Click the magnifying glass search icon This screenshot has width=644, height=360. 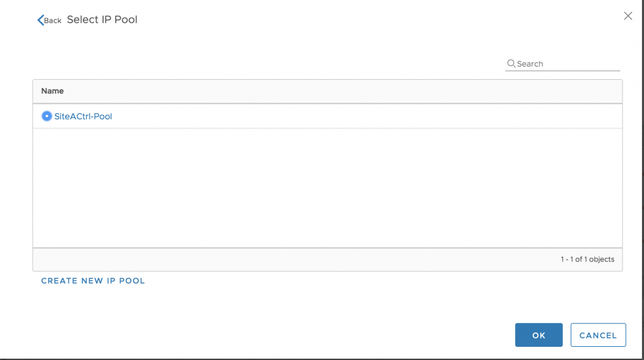(511, 63)
